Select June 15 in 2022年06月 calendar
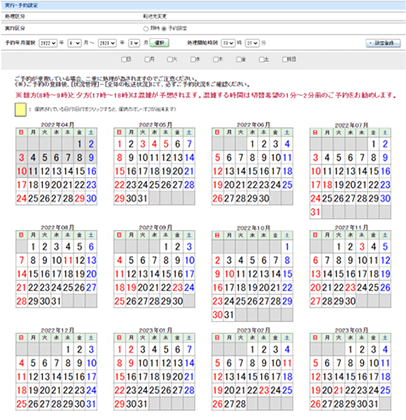 [252, 171]
